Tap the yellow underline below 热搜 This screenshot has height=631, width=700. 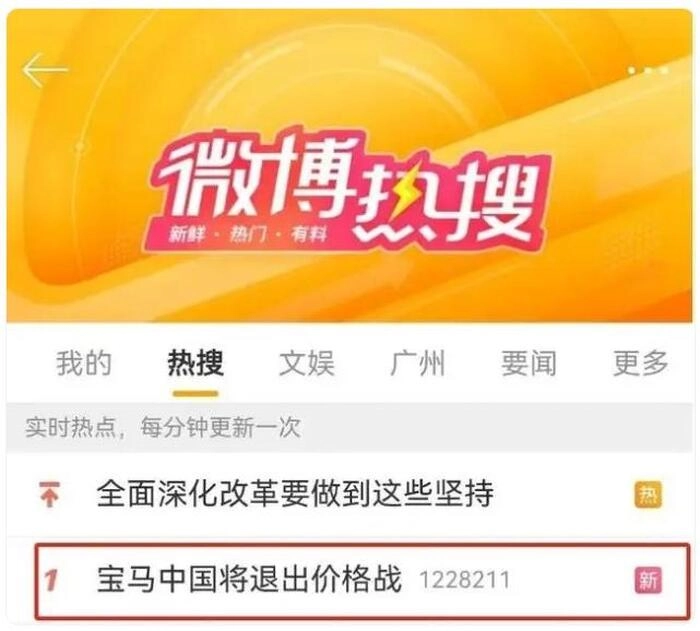[196, 393]
